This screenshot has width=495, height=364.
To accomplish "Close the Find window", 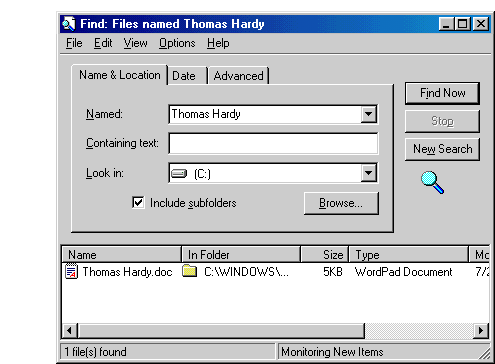I will click(x=481, y=24).
